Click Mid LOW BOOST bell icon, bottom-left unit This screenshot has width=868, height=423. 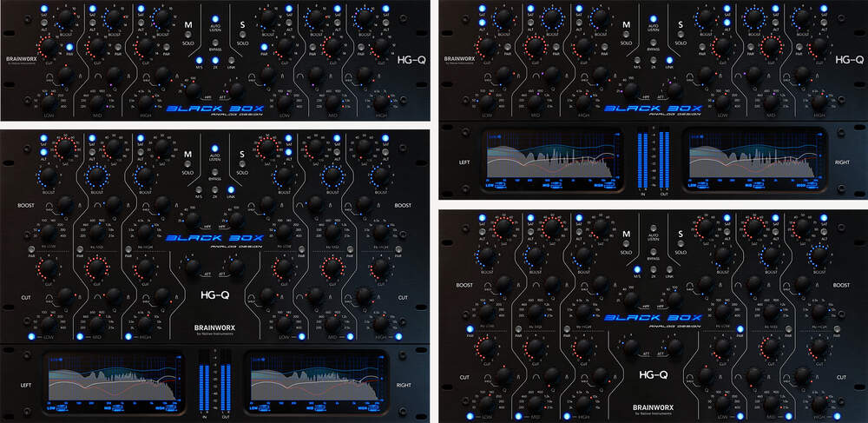tap(80, 205)
